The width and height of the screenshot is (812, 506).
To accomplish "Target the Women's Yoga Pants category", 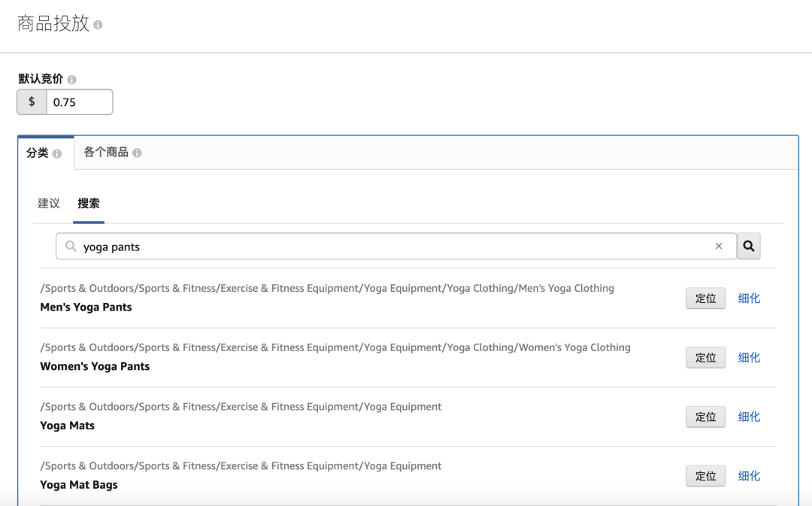I will pyautogui.click(x=705, y=358).
